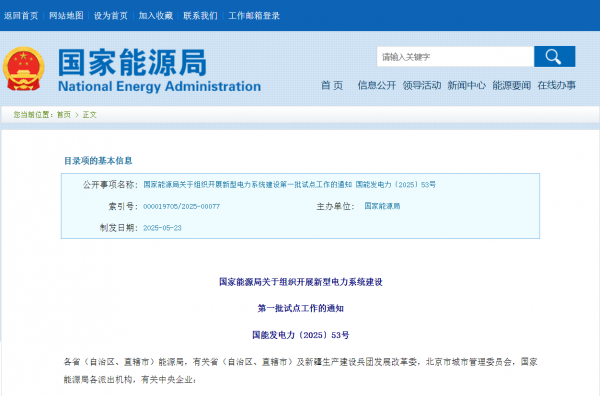Click 加入收藏 in top bar

click(x=156, y=16)
